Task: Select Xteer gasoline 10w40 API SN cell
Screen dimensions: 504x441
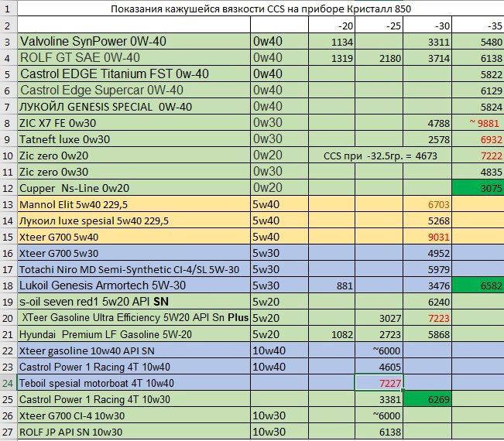Action: coord(134,350)
